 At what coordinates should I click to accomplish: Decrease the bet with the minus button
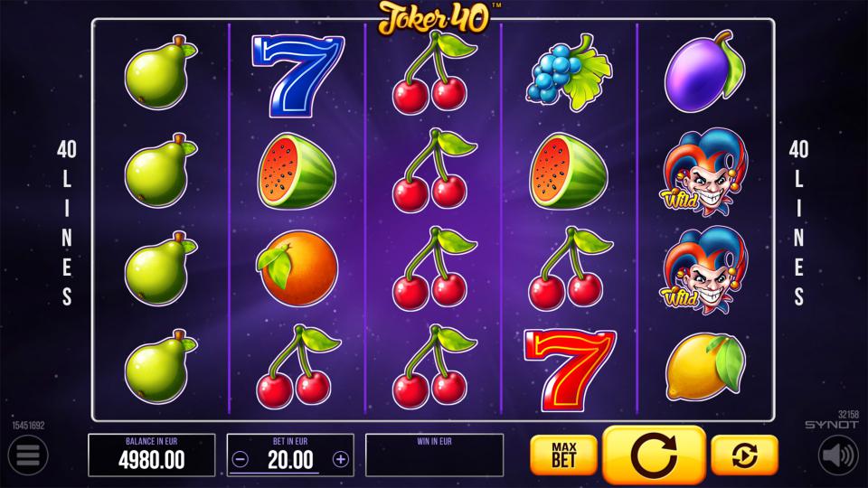[241, 459]
